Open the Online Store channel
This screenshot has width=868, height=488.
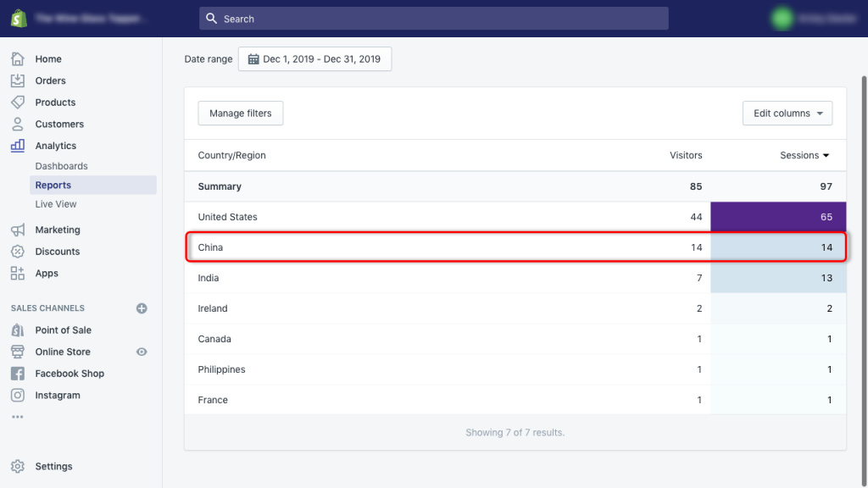pyautogui.click(x=63, y=352)
